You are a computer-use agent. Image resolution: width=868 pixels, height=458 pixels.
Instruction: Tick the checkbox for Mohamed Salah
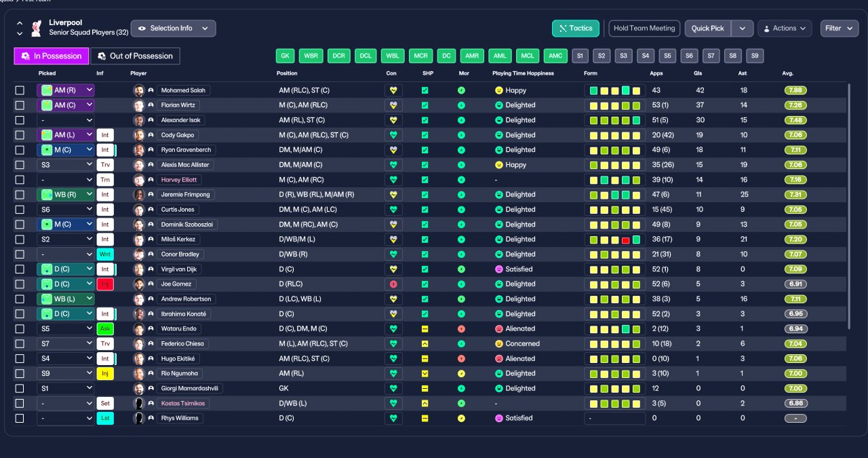[20, 90]
